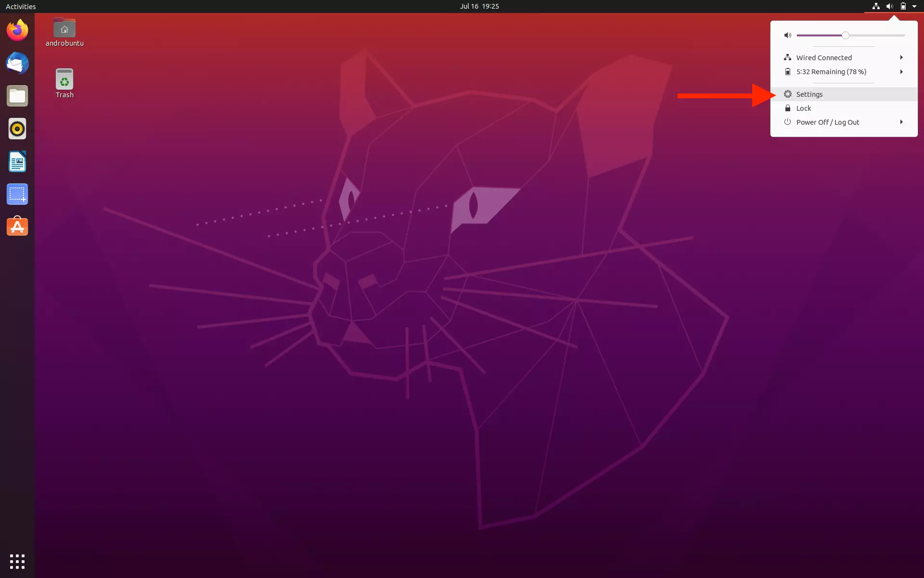Open Thunderbird mail client
This screenshot has width=924, height=578.
point(17,63)
